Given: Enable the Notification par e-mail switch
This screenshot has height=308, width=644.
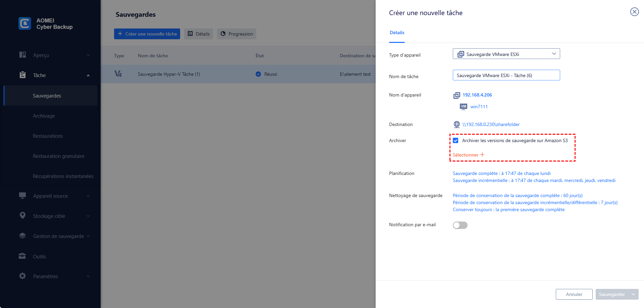Looking at the screenshot, I should pos(460,225).
